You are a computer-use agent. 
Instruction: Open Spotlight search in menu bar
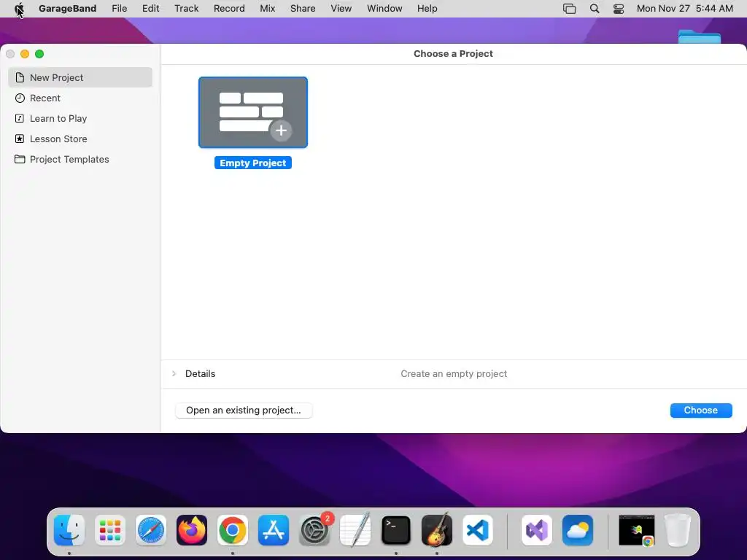point(594,9)
